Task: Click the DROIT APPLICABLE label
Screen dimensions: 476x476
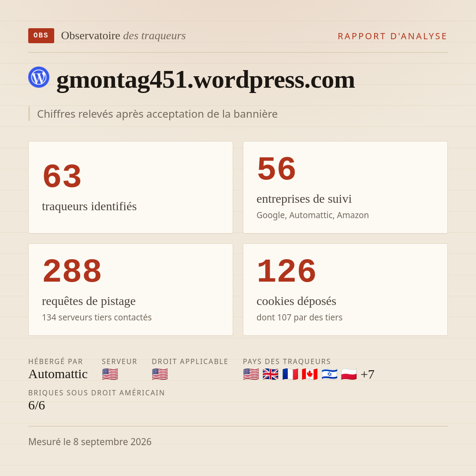Action: (x=190, y=361)
